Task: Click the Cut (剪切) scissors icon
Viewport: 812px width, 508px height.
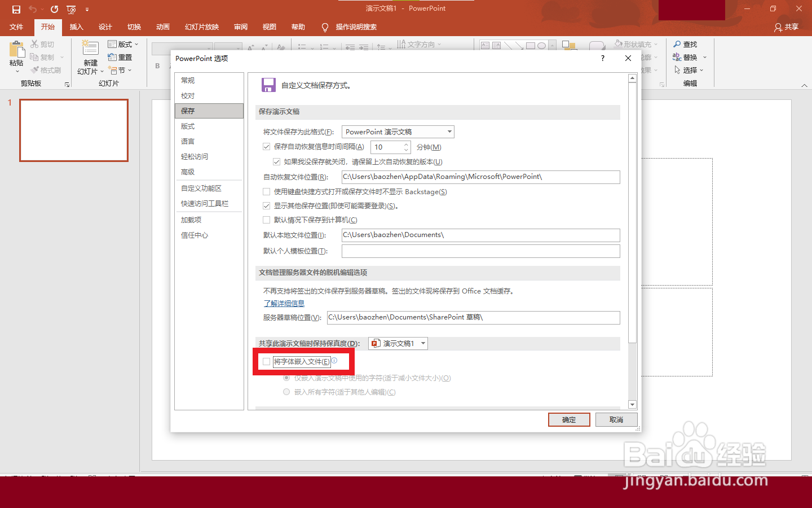Action: [34, 44]
